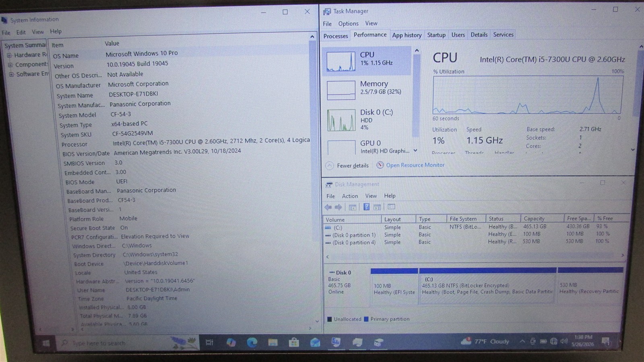
Task: Click Fewer details in Task Manager
Action: pos(353,165)
